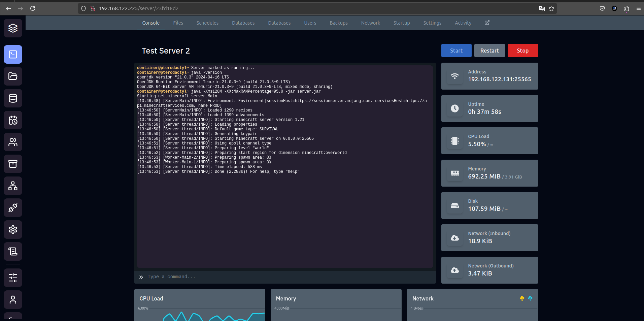
Task: Click the memory value 692.25 MiB
Action: (x=484, y=176)
